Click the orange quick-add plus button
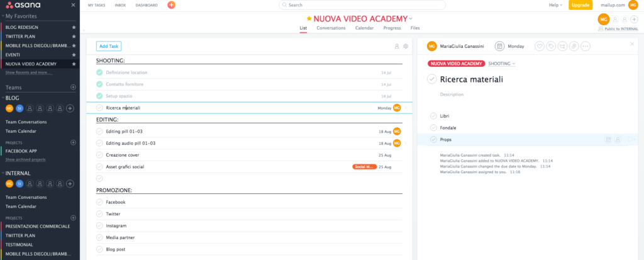The height and width of the screenshot is (260, 644). pos(171,5)
